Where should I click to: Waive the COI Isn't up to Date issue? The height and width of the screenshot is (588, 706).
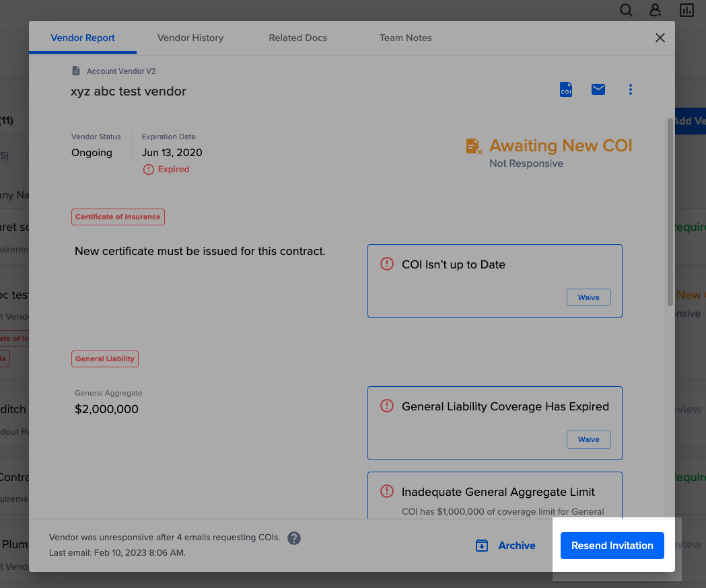(588, 297)
